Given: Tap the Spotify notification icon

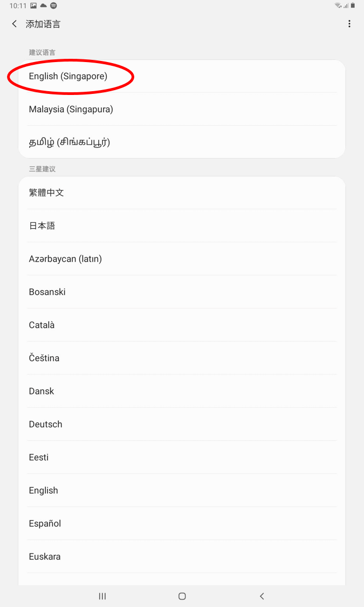Looking at the screenshot, I should tap(53, 5).
